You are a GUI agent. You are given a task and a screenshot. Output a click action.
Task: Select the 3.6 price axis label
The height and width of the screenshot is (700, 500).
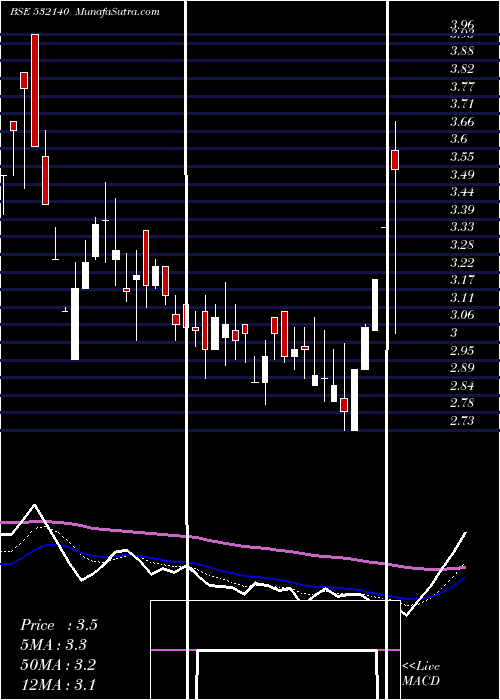pos(458,139)
